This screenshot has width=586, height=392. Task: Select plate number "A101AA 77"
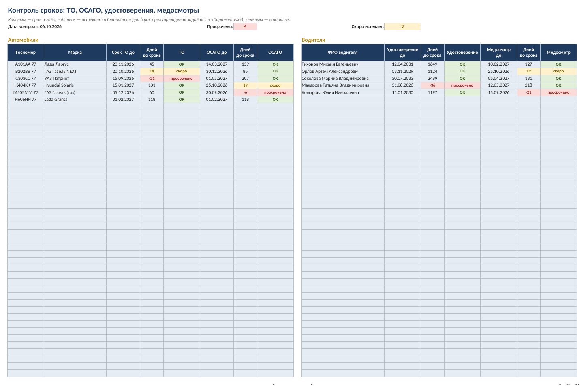pos(26,64)
